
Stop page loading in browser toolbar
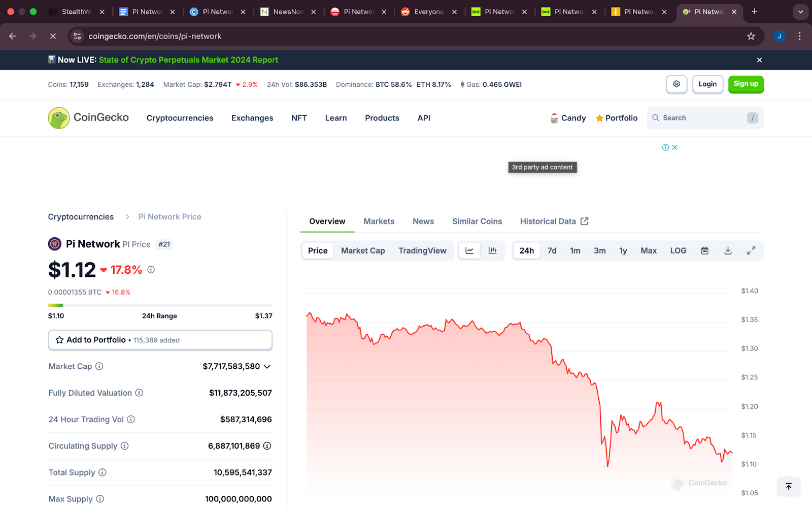[53, 36]
